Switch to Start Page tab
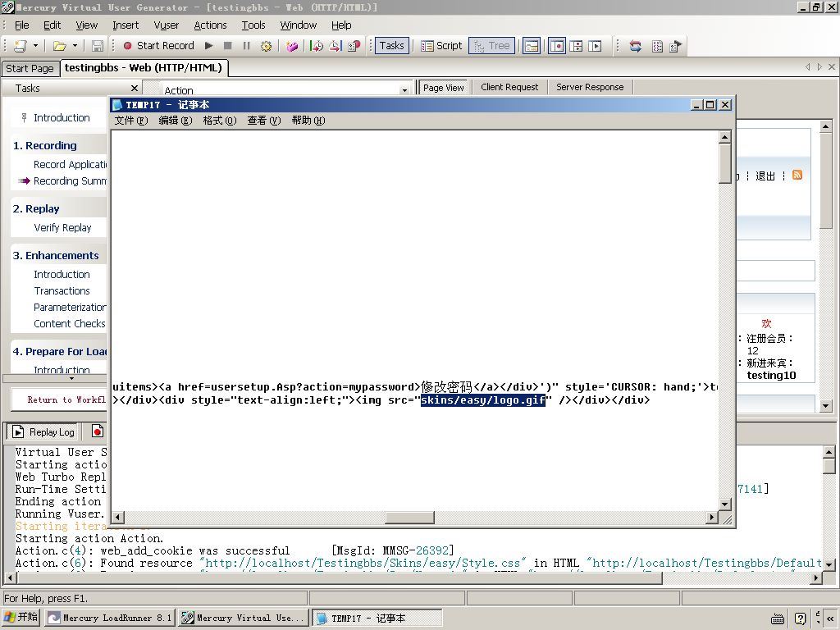The image size is (840, 630). tap(30, 69)
